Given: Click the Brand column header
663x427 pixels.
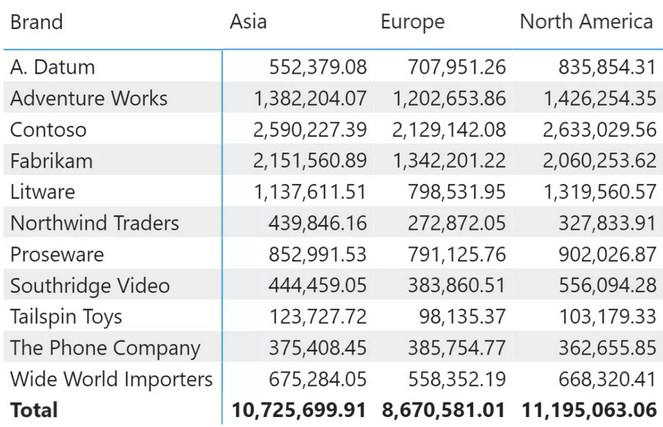Looking at the screenshot, I should click(36, 22).
